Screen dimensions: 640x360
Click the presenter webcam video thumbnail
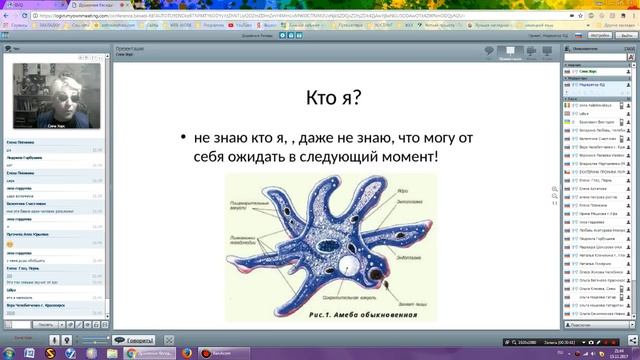pos(56,96)
